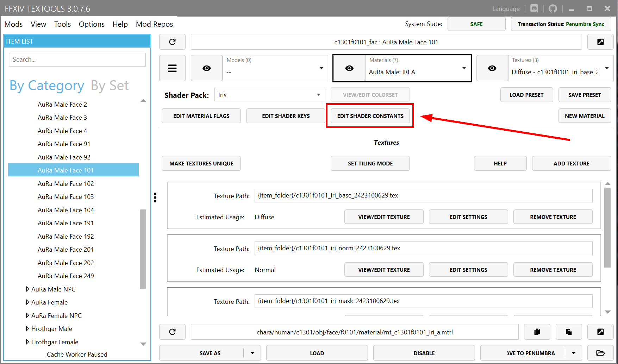Click the paste path icon
Screen dimensions: 618x364
(569, 332)
